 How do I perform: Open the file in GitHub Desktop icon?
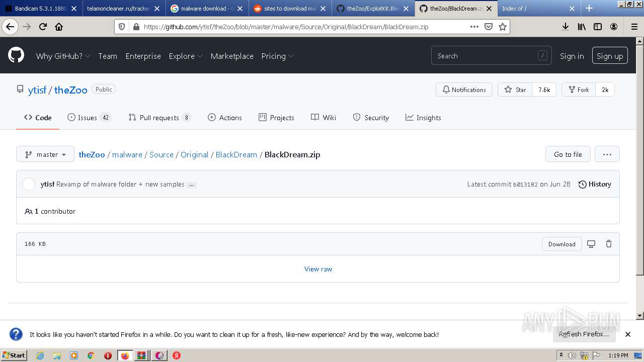(591, 244)
